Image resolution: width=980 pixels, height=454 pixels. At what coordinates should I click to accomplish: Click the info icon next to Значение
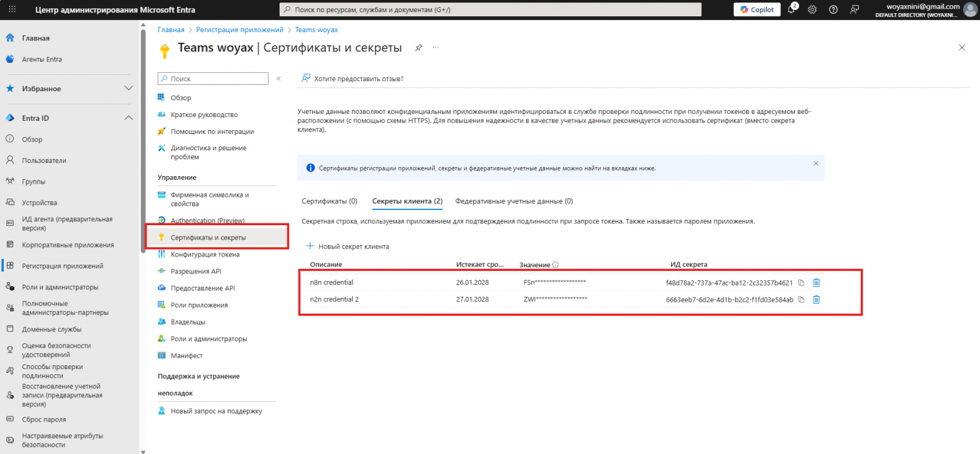(x=556, y=265)
